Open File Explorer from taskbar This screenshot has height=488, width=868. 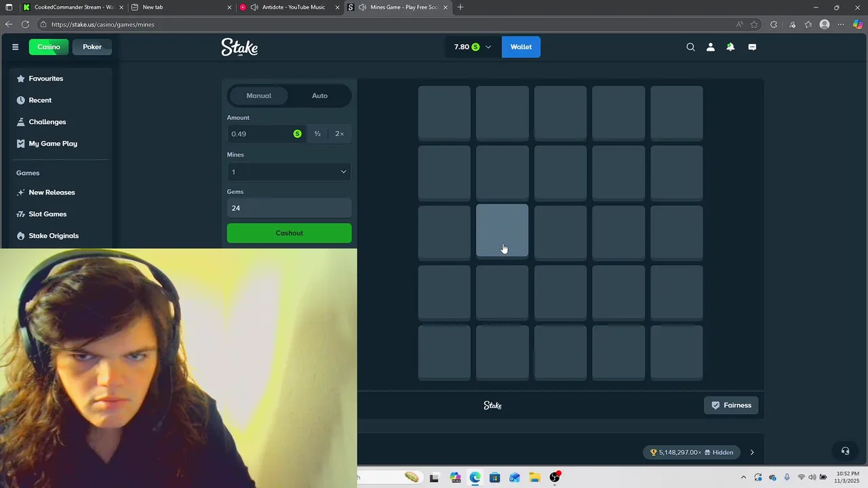coord(534,478)
